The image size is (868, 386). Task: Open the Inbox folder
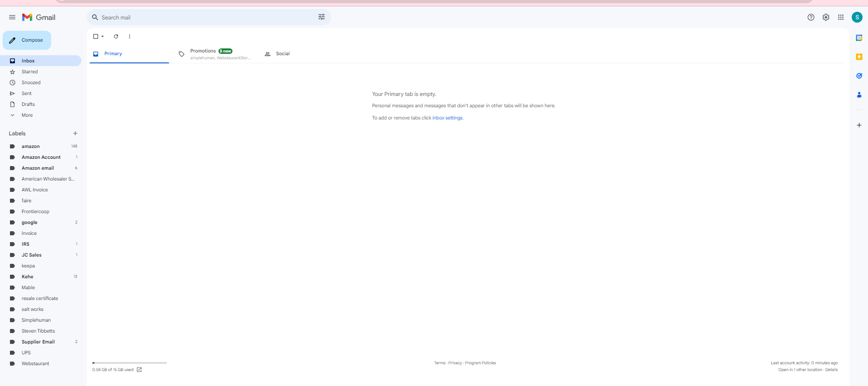pyautogui.click(x=41, y=61)
